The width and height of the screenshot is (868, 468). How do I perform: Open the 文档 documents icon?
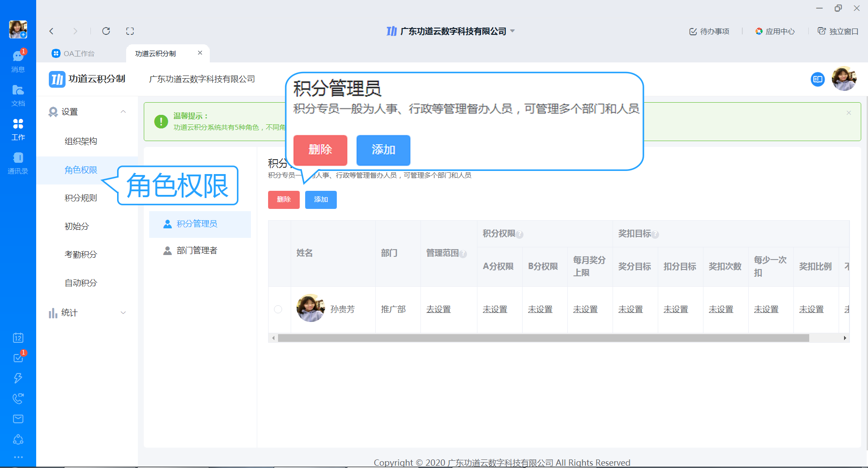point(18,95)
